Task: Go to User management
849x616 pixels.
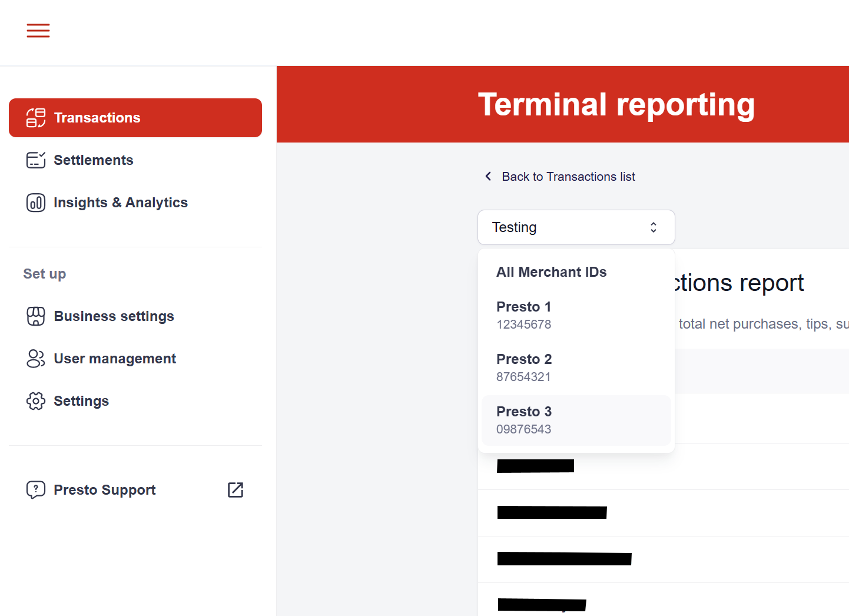Action: coord(135,359)
